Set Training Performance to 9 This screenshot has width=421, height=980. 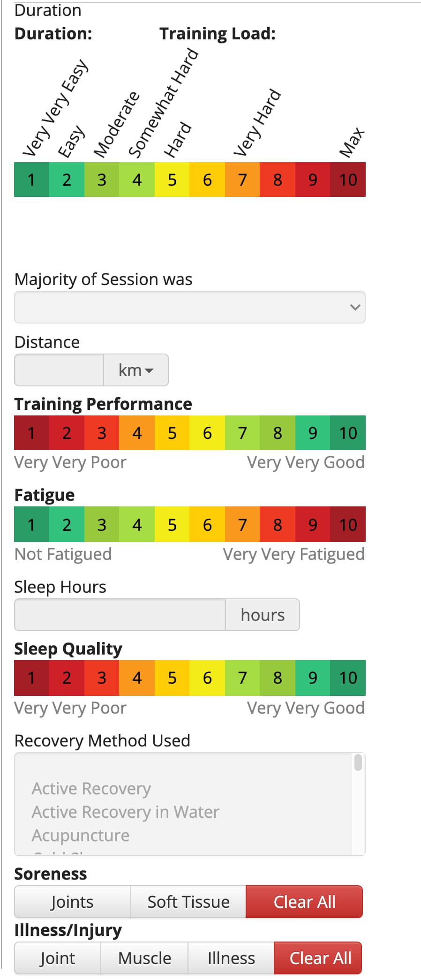pos(313,433)
